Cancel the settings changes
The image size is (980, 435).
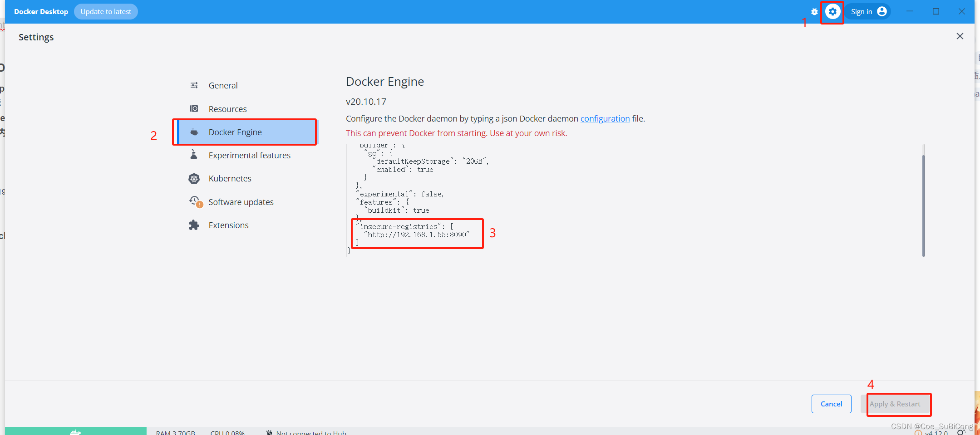[831, 404]
